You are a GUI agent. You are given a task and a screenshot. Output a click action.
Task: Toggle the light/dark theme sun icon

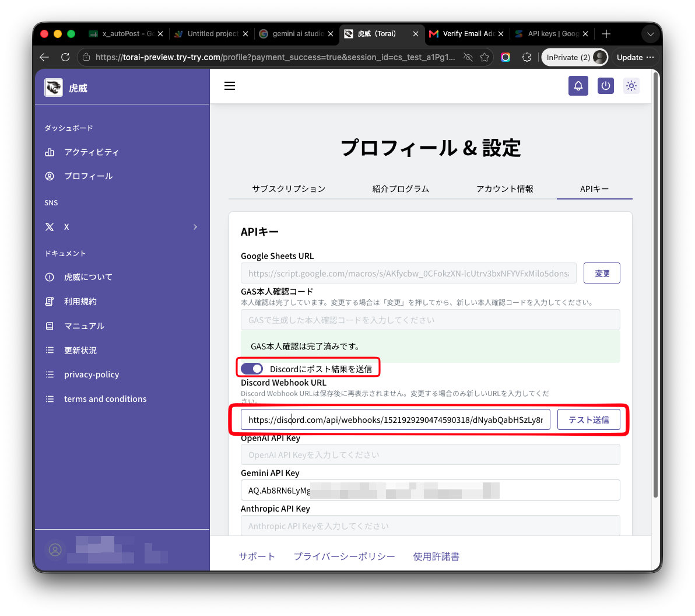(631, 86)
